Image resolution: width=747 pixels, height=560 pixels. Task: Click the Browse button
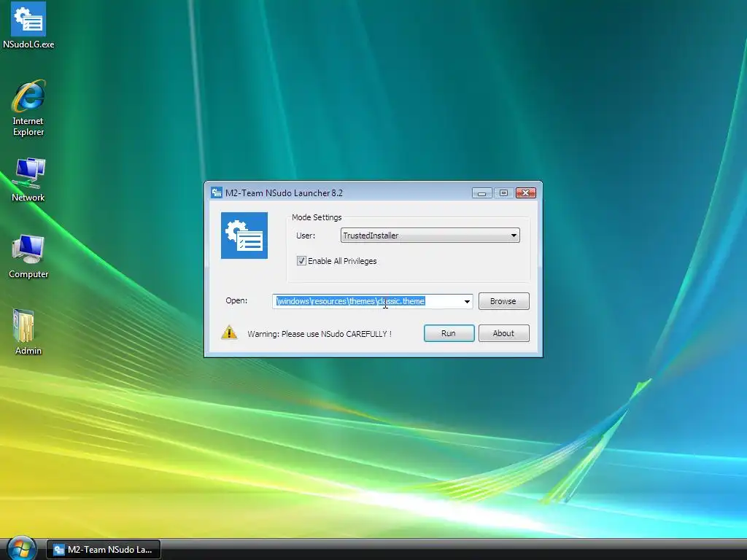[x=503, y=301]
